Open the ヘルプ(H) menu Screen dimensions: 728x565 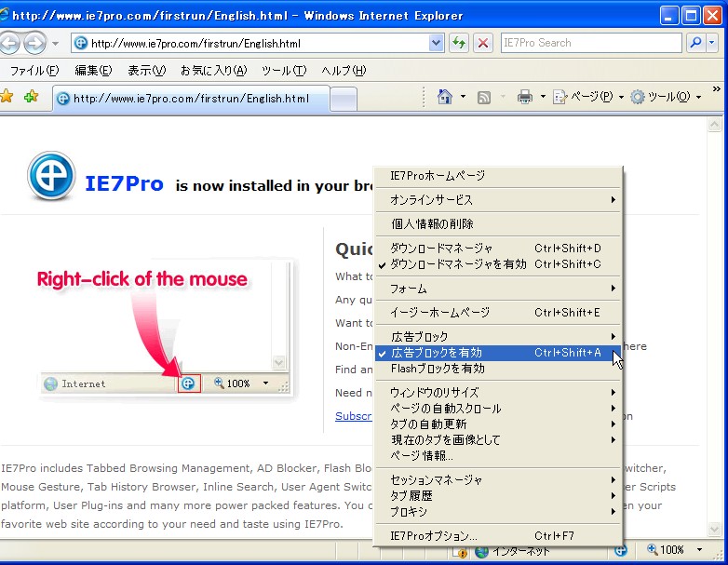tap(344, 71)
